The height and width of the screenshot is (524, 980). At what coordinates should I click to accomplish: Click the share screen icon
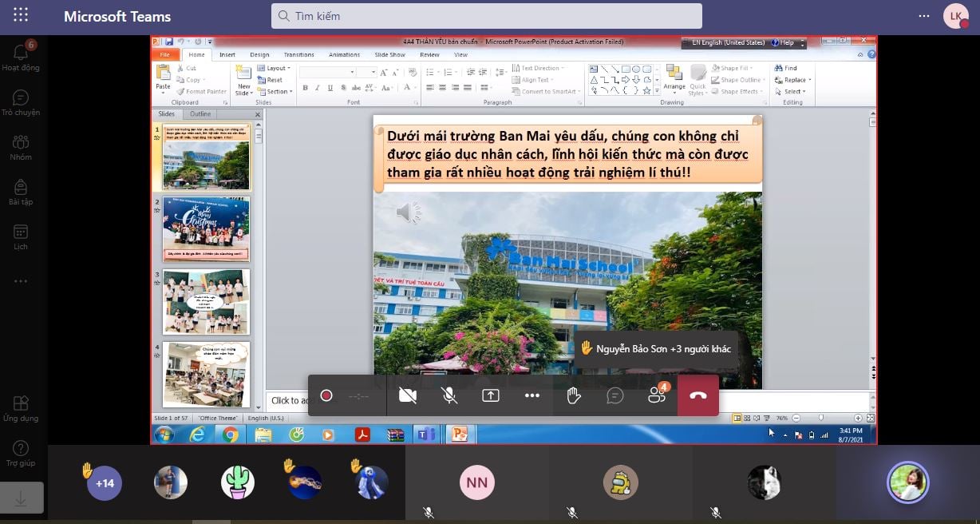491,395
